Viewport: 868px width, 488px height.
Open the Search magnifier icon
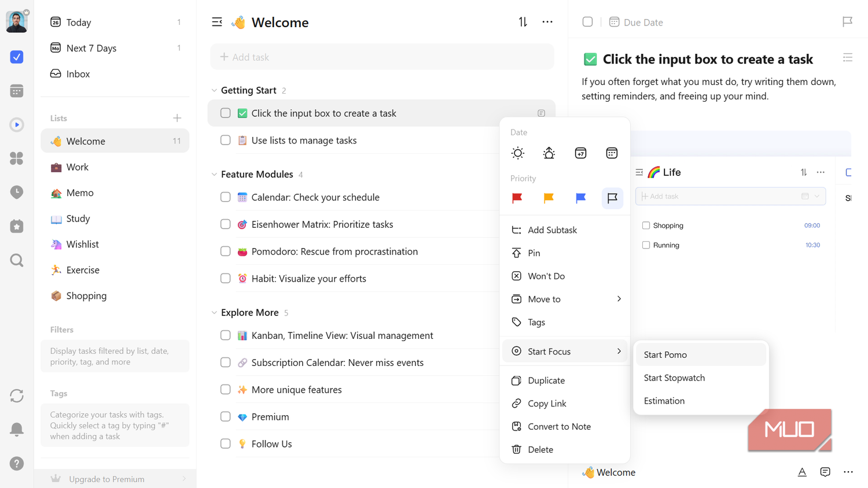click(17, 260)
